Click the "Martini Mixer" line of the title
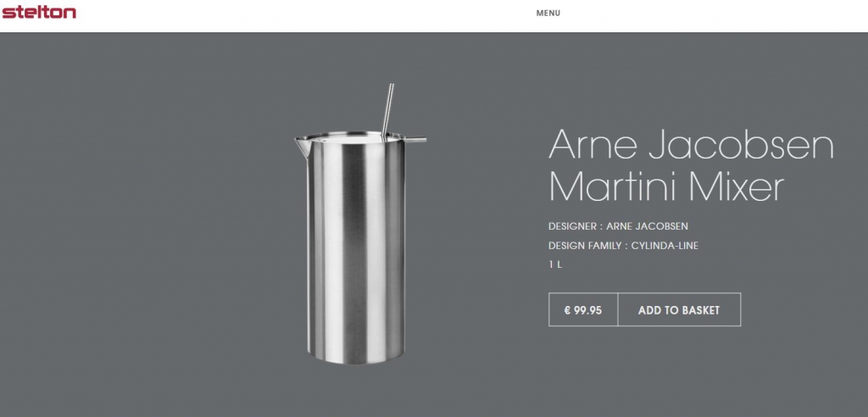Screen dimensions: 868x417 [x=666, y=186]
